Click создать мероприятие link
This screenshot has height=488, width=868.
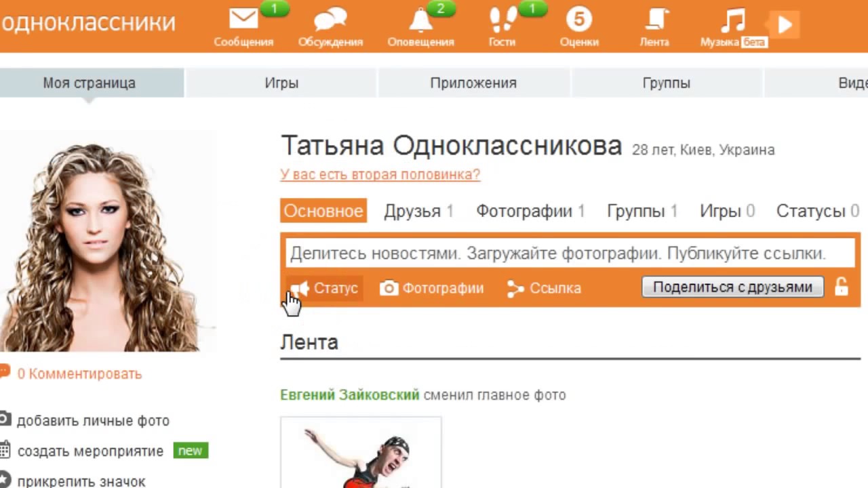pyautogui.click(x=90, y=451)
